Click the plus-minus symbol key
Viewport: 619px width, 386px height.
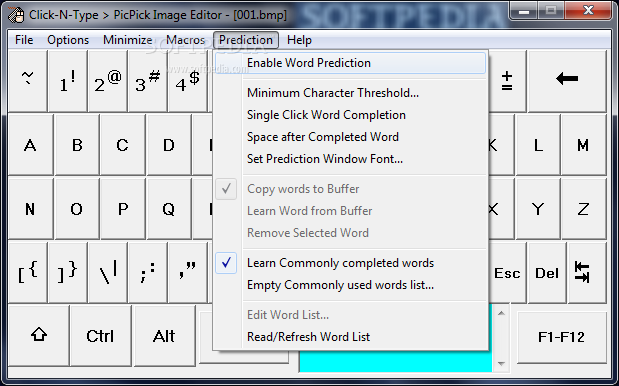tap(507, 81)
